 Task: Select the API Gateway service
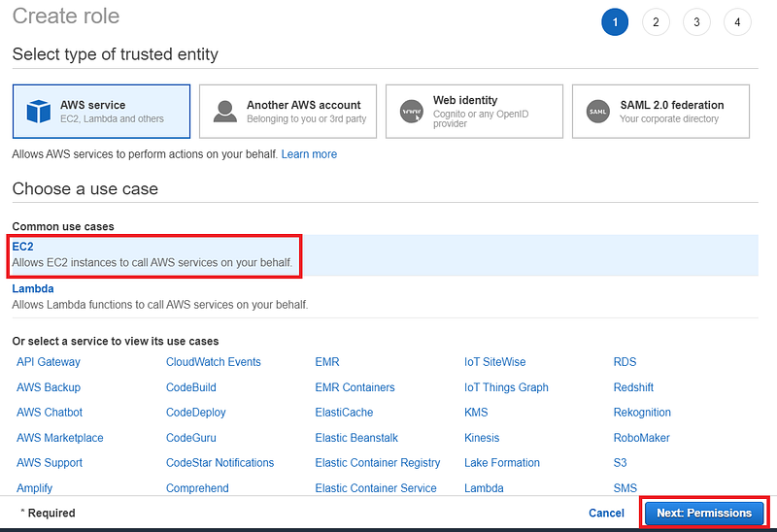click(x=49, y=361)
